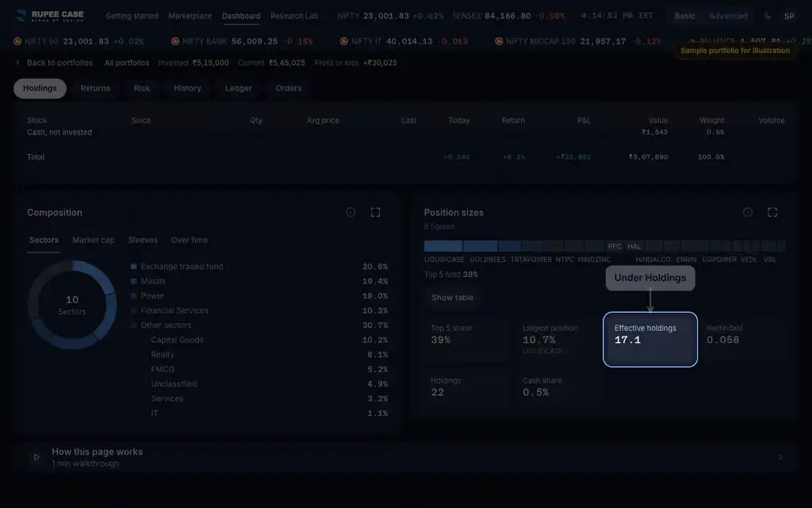Open the All portfolios link
Screen dimensions: 812x508
click(x=127, y=63)
